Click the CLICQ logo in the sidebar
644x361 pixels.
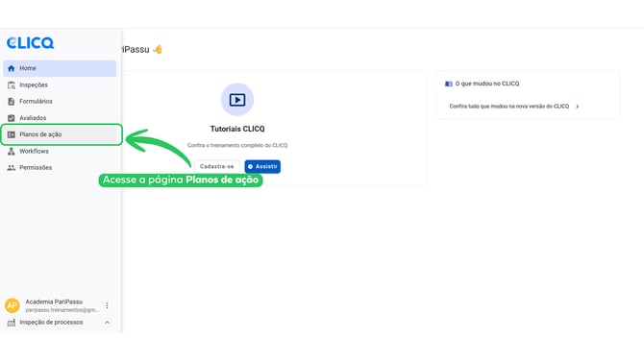click(x=30, y=42)
